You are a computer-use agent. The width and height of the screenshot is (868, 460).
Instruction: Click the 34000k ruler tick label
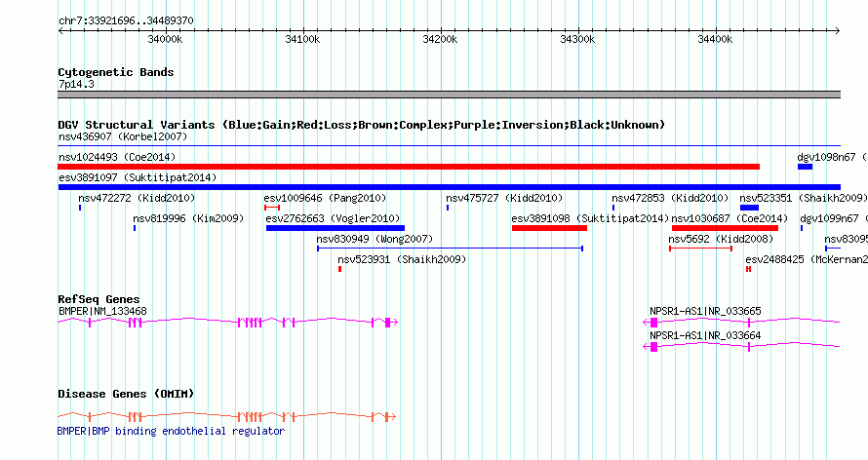tap(165, 39)
